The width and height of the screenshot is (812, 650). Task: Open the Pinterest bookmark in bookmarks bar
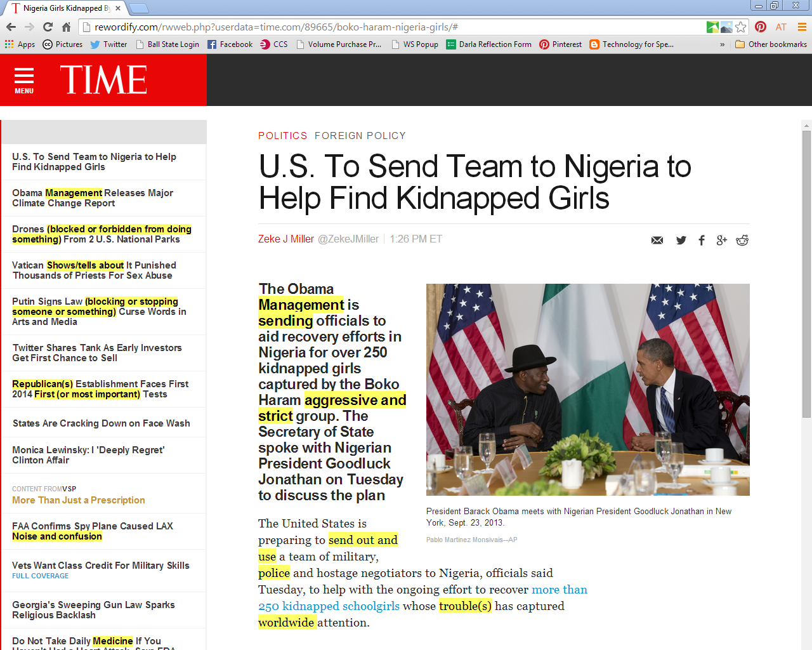pyautogui.click(x=560, y=44)
